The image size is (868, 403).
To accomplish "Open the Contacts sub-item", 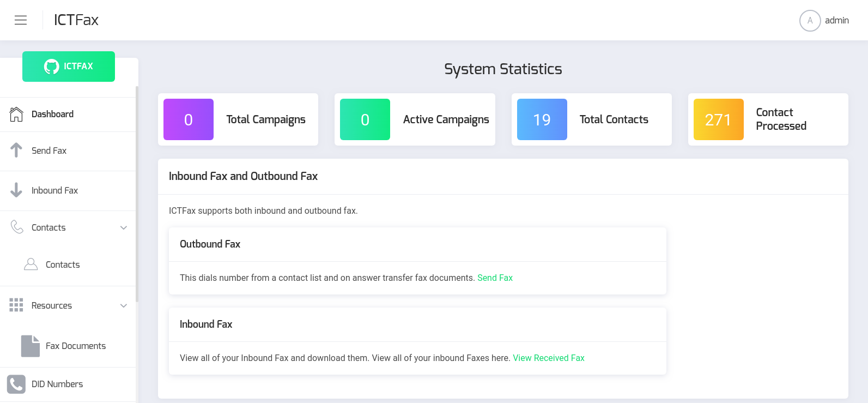I will [x=68, y=264].
